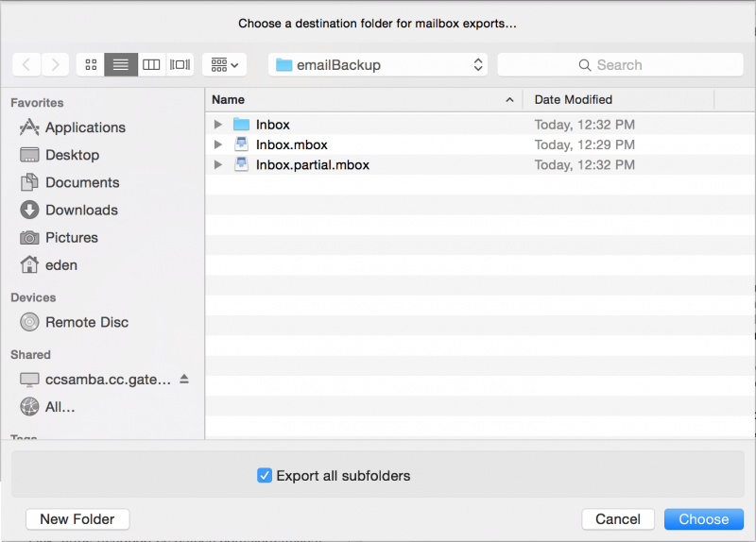The width and height of the screenshot is (756, 542).
Task: Click the forward navigation arrow
Action: coord(56,65)
